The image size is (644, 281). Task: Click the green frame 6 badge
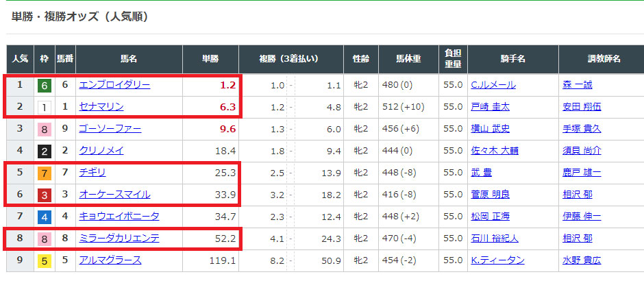(x=44, y=85)
